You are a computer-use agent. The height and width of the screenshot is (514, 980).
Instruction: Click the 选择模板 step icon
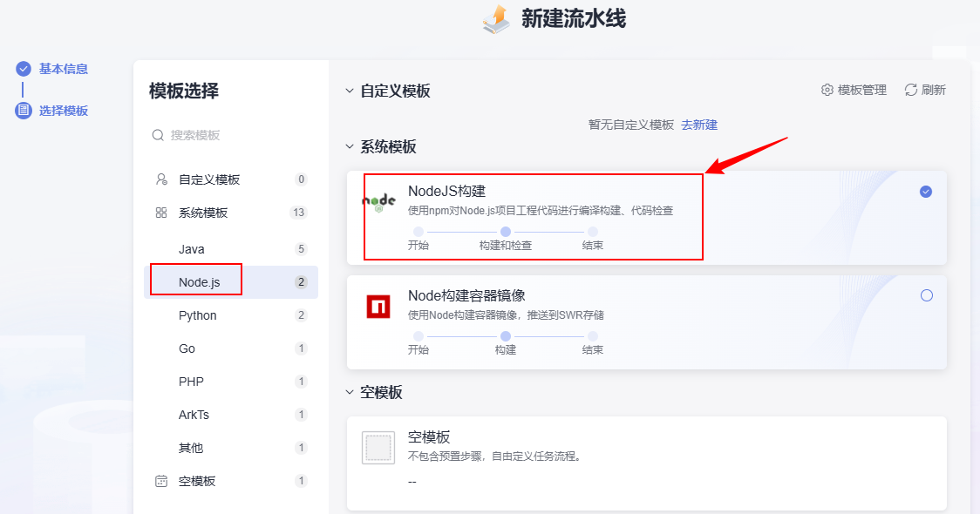(x=24, y=111)
